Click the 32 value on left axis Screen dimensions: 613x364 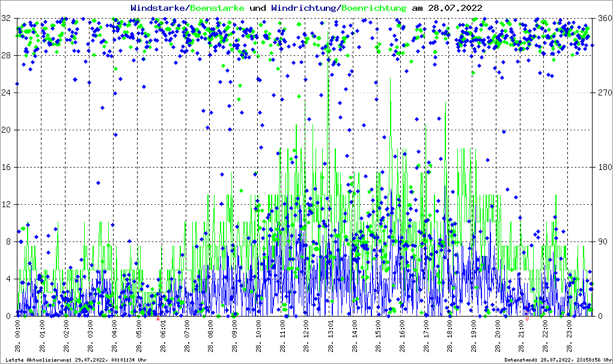click(x=7, y=18)
